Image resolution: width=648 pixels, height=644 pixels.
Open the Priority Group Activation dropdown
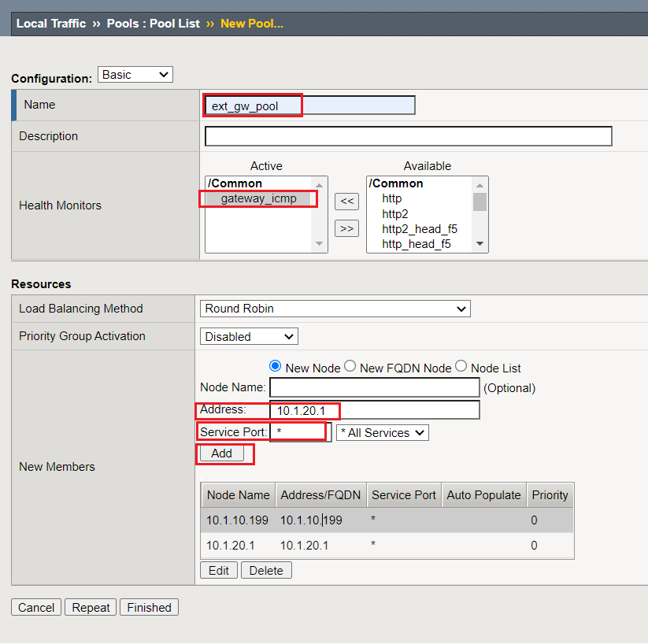pos(249,336)
